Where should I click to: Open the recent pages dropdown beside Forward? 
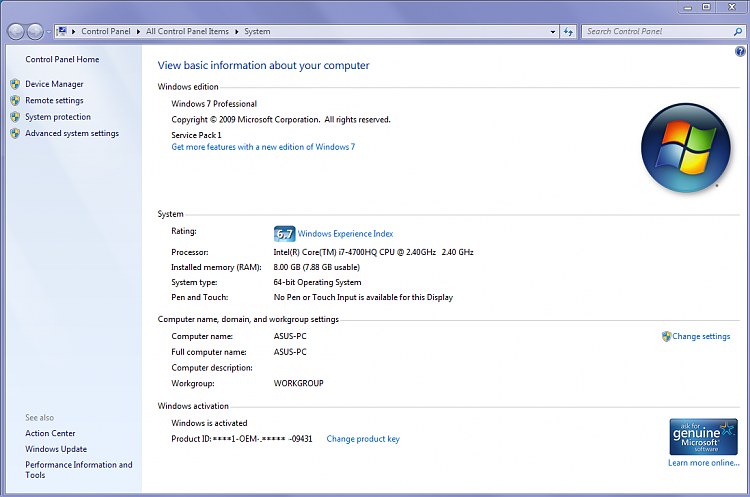48,32
